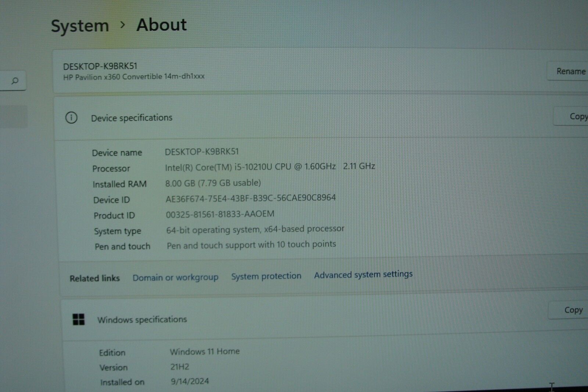
Task: Navigate back using the System breadcrumb
Action: coord(79,25)
